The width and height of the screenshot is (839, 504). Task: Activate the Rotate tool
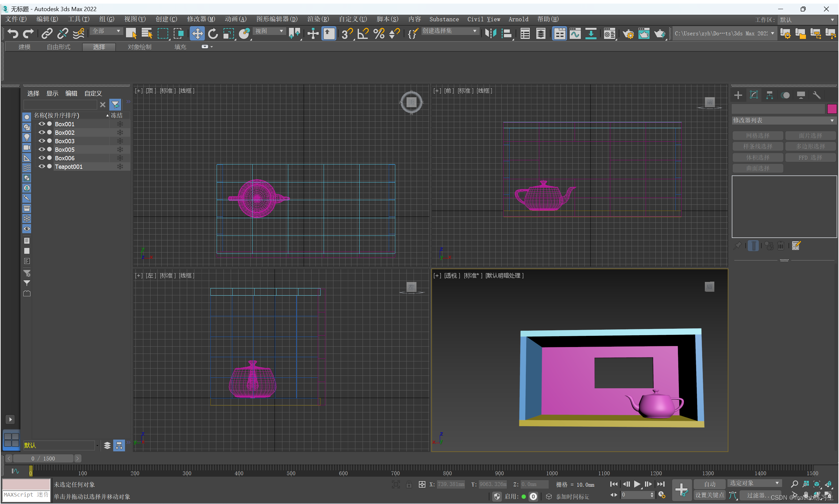tap(213, 33)
